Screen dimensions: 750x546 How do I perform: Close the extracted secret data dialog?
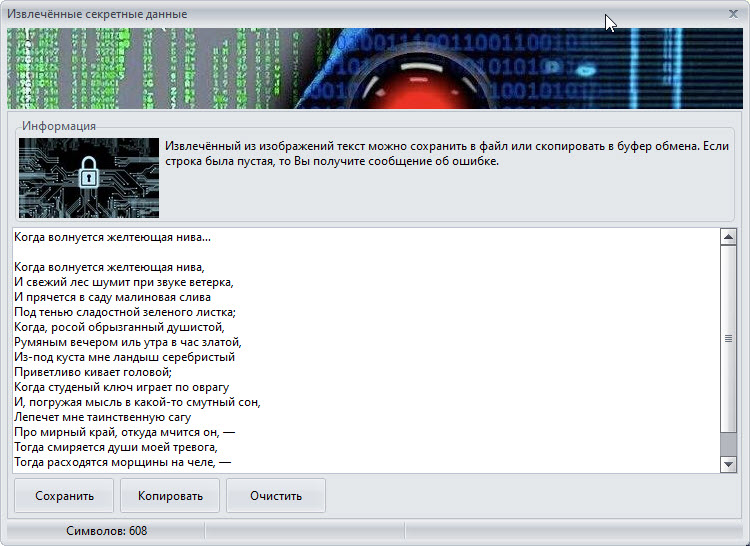pos(730,14)
